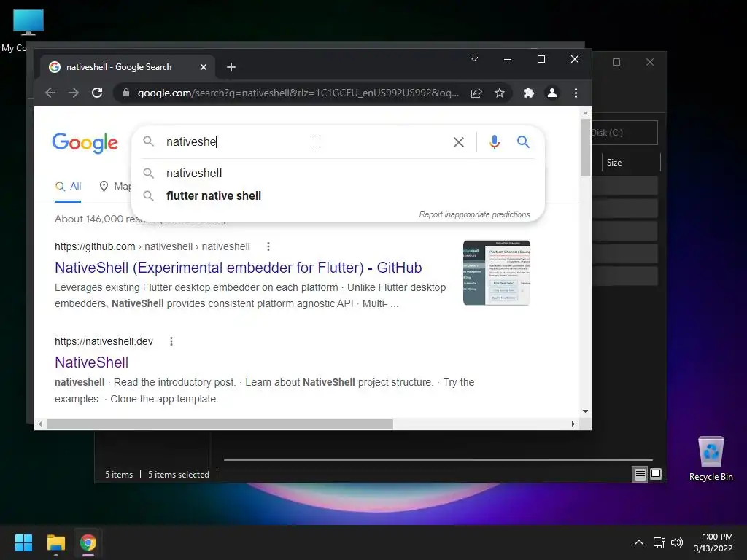Switch to the All results tab
747x560 pixels.
click(68, 186)
